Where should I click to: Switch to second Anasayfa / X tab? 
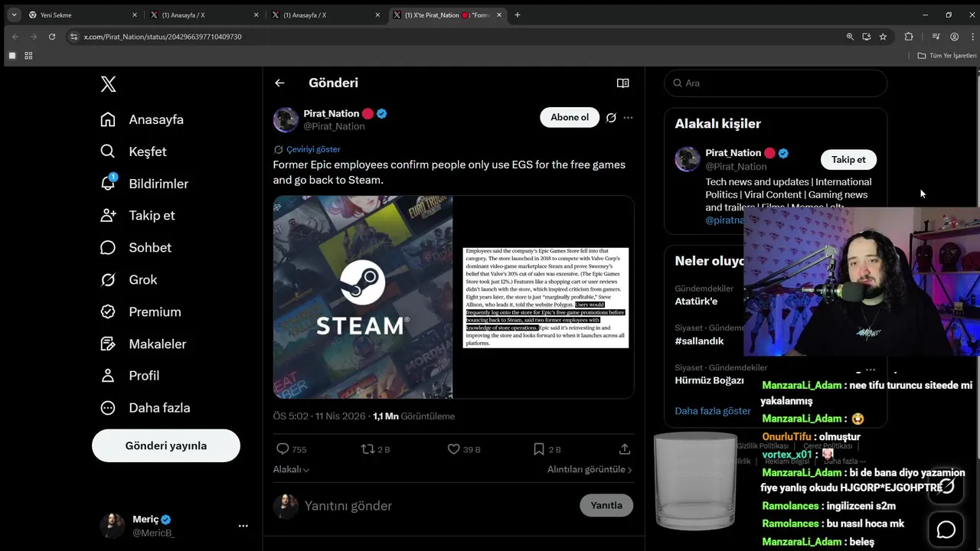[x=325, y=15]
